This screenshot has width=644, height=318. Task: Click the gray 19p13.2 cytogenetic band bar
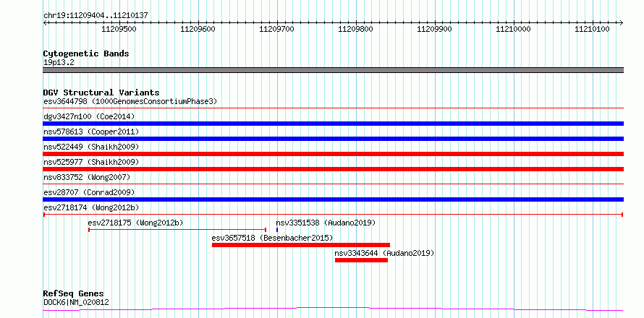point(334,70)
